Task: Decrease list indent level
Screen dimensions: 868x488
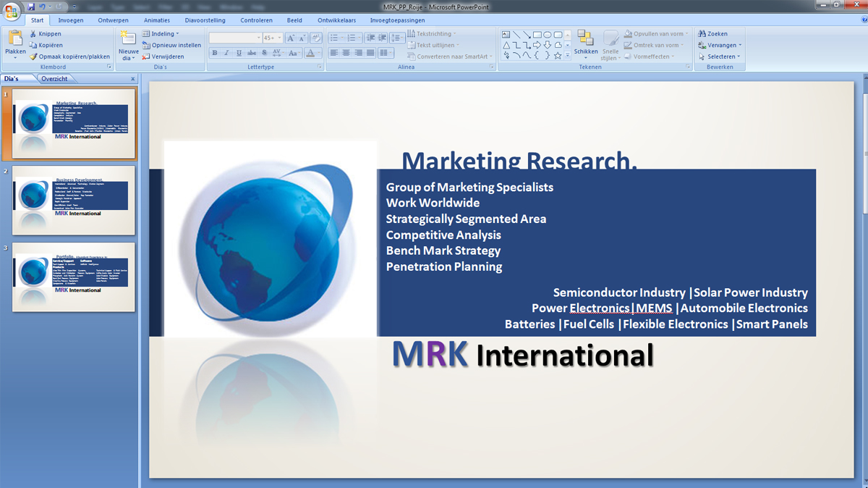Action: 371,38
